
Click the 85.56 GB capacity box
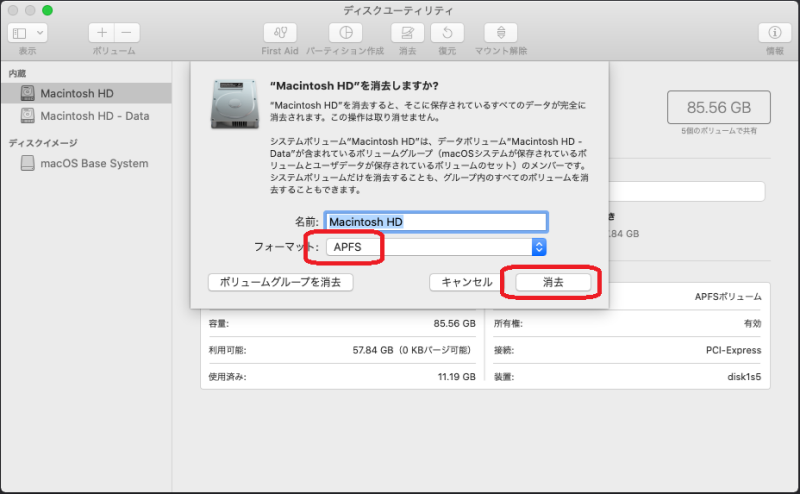[718, 107]
